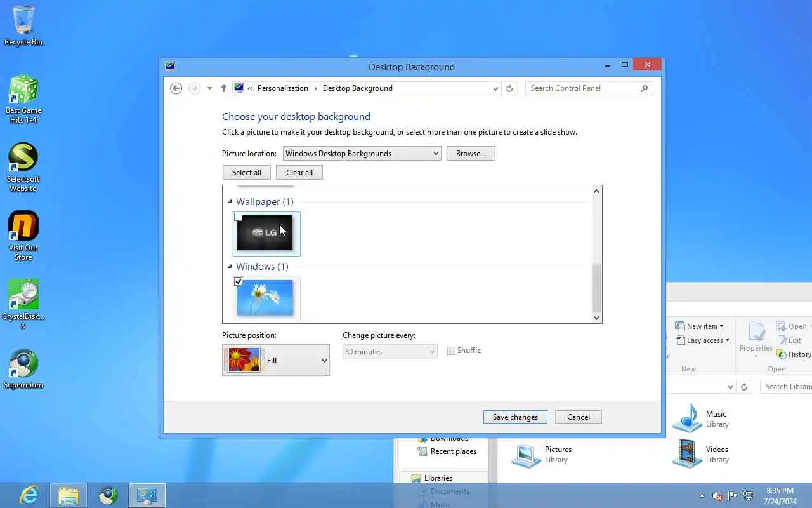The image size is (812, 508).
Task: Open the address bar history dropdown
Action: click(495, 88)
